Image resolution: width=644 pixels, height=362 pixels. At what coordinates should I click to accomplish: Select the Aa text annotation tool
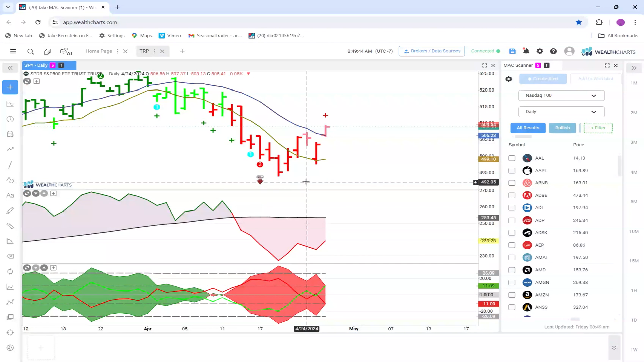pyautogui.click(x=10, y=195)
